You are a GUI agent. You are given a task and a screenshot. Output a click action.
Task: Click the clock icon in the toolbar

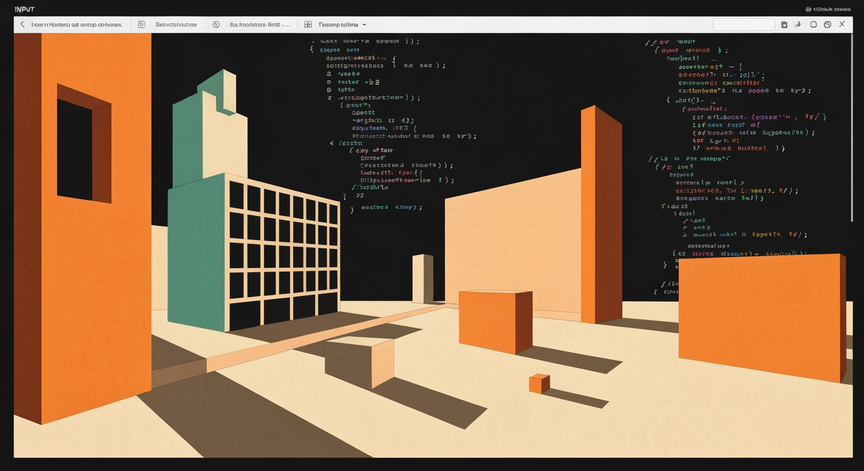point(216,24)
